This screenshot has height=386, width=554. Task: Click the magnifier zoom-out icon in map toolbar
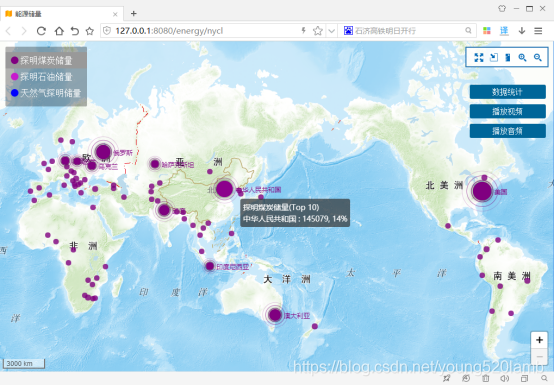pyautogui.click(x=537, y=58)
